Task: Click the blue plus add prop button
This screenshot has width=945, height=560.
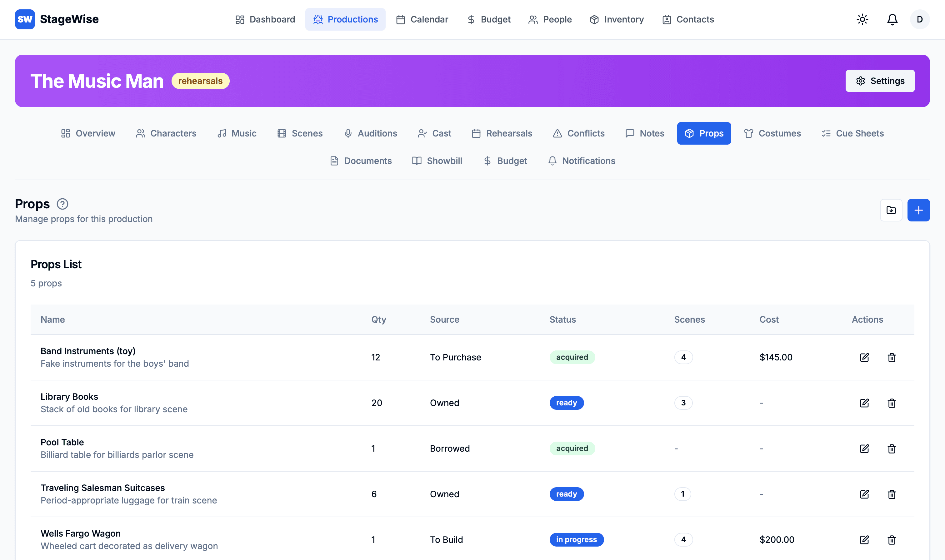Action: 918,210
